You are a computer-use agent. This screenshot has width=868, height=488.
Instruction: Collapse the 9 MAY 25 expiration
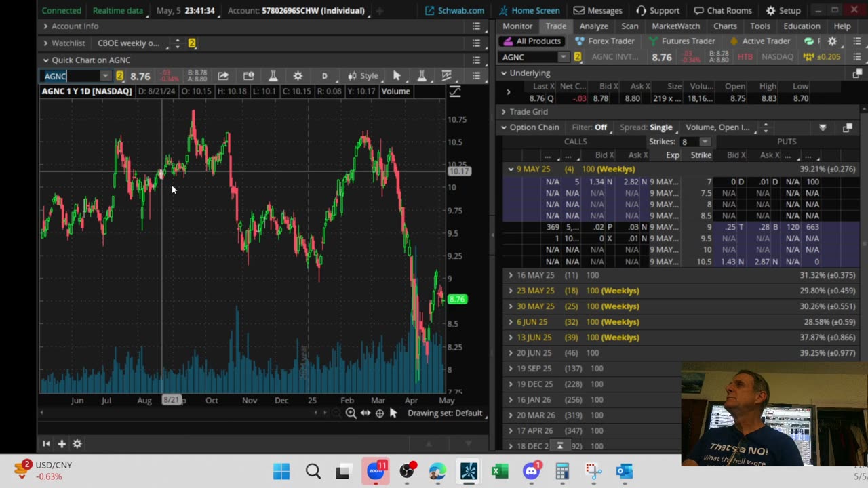coord(511,169)
